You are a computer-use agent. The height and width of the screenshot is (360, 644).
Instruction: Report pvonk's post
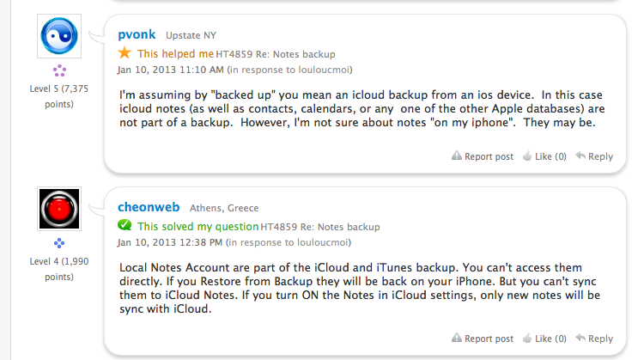tap(483, 156)
